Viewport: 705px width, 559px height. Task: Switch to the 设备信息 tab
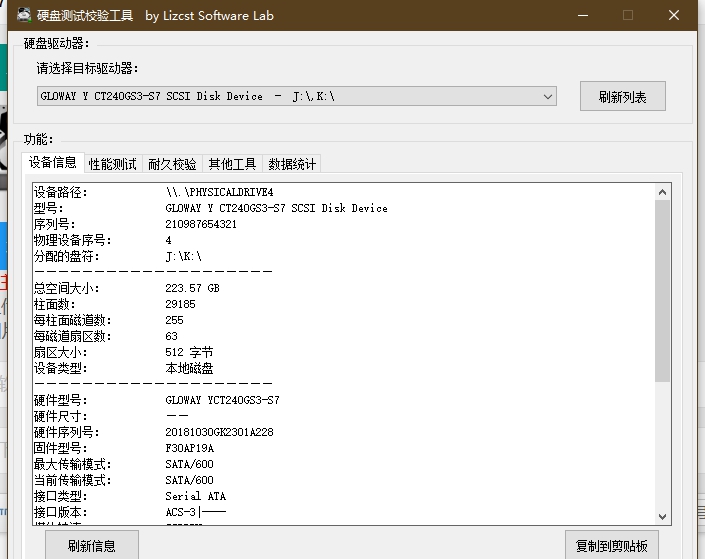[x=53, y=162]
